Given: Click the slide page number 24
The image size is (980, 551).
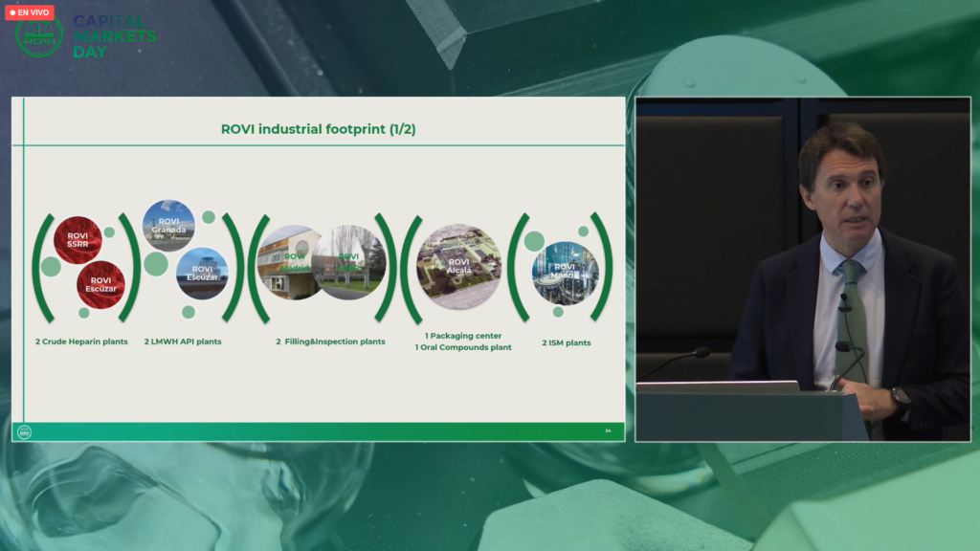Looking at the screenshot, I should coord(608,430).
